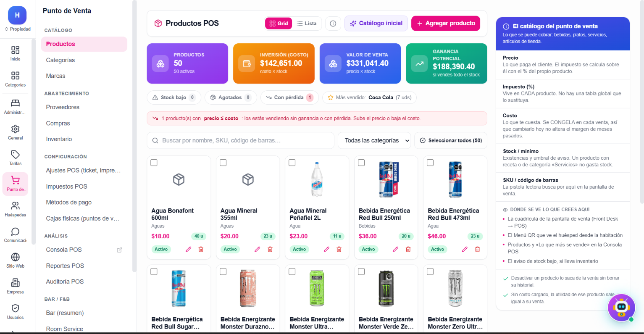The image size is (644, 334).
Task: Open the Todas las categorías dropdown
Action: click(374, 140)
